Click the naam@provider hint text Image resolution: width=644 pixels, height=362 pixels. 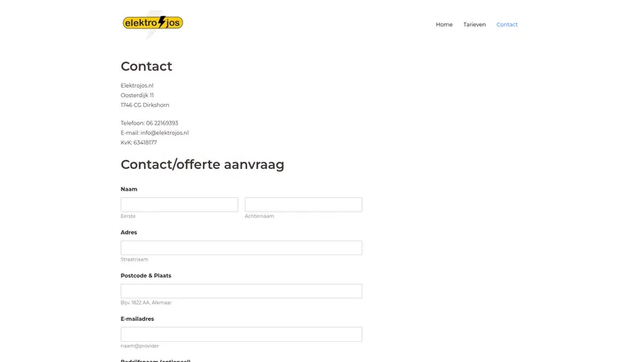tap(139, 346)
